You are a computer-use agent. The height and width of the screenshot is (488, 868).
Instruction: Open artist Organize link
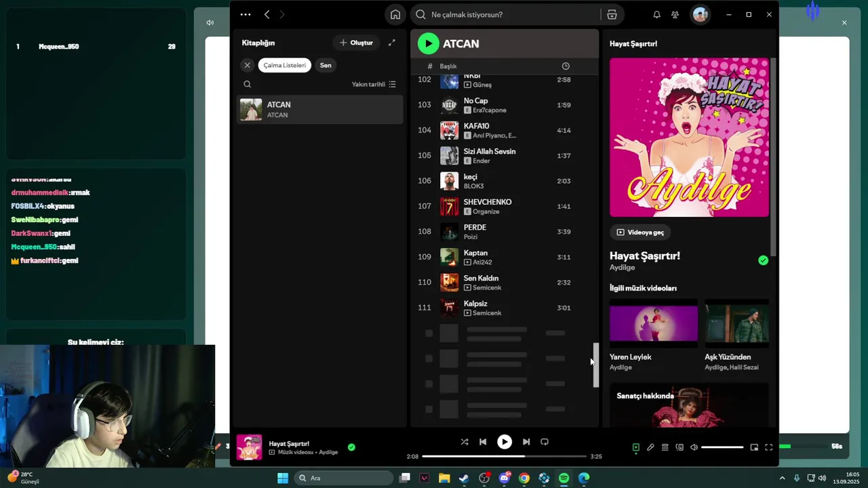486,211
